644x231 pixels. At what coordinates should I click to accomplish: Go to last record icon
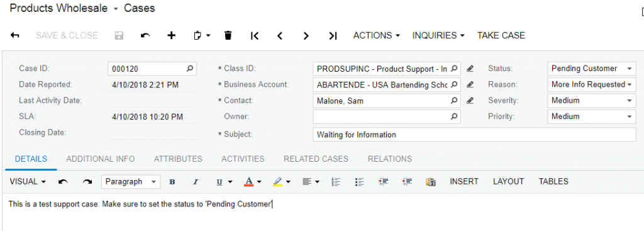(333, 36)
